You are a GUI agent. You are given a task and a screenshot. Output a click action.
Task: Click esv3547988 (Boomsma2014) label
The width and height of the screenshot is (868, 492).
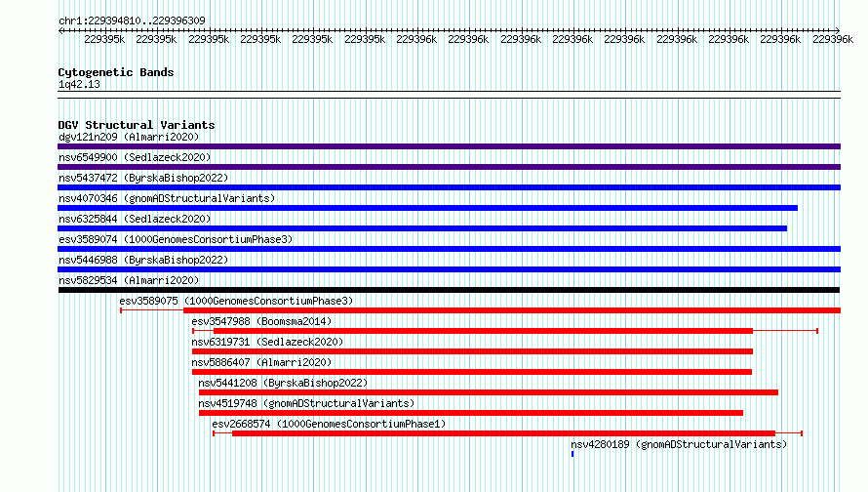tap(261, 321)
